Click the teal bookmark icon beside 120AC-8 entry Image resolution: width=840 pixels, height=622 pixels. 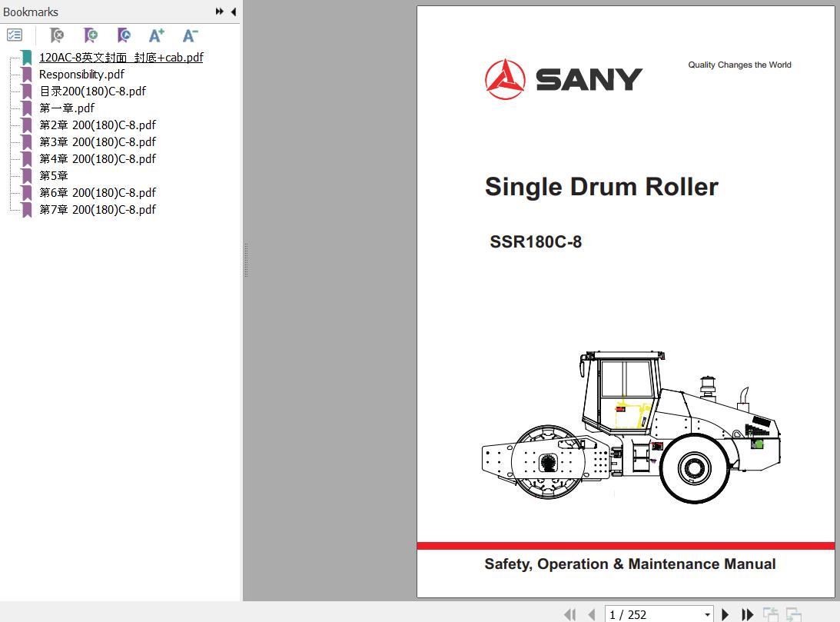coord(27,58)
